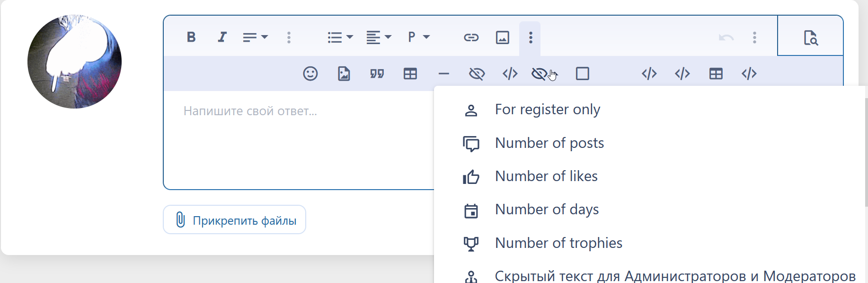Open the paragraph format dropdown
This screenshot has height=283, width=868.
(x=418, y=37)
